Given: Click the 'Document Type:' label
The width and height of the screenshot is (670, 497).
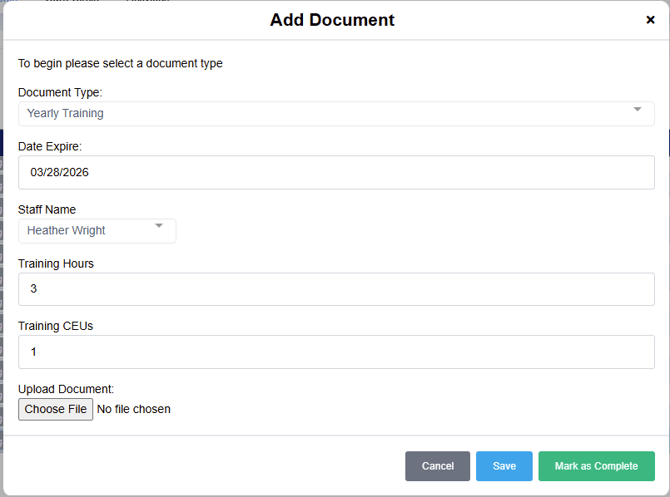Looking at the screenshot, I should pos(60,92).
